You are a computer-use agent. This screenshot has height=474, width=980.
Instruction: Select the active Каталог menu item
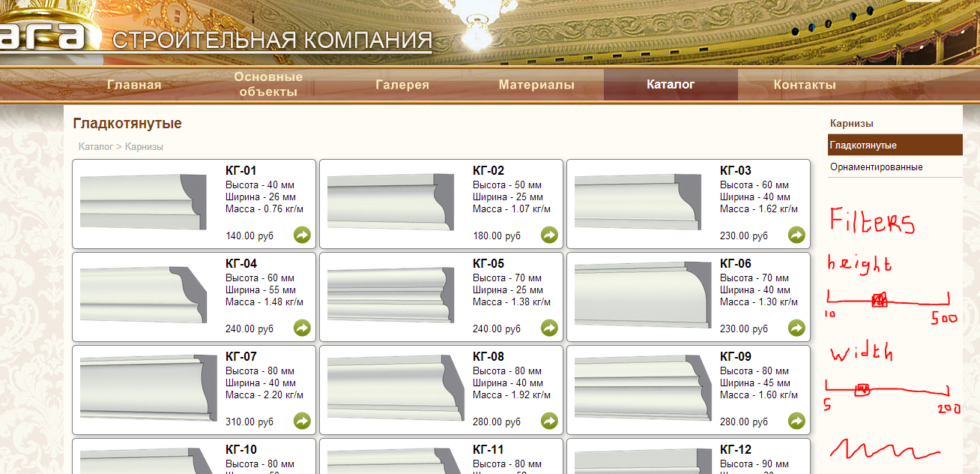[x=671, y=85]
